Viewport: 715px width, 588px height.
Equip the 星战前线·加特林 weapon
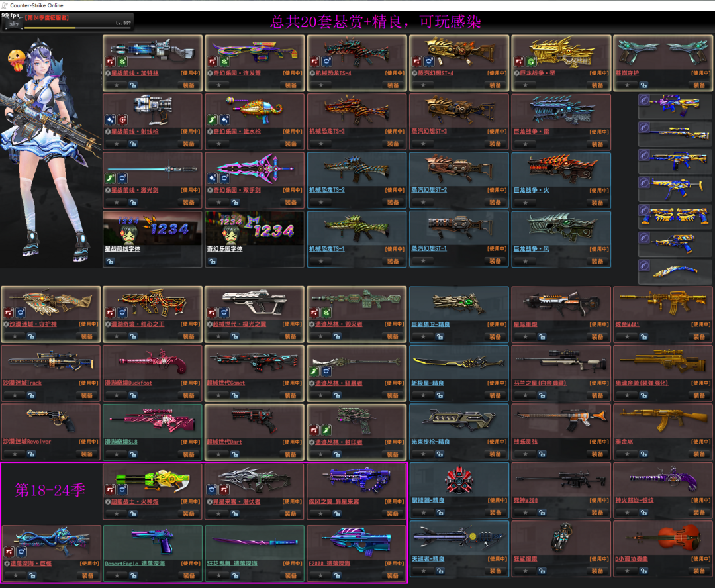[x=188, y=85]
